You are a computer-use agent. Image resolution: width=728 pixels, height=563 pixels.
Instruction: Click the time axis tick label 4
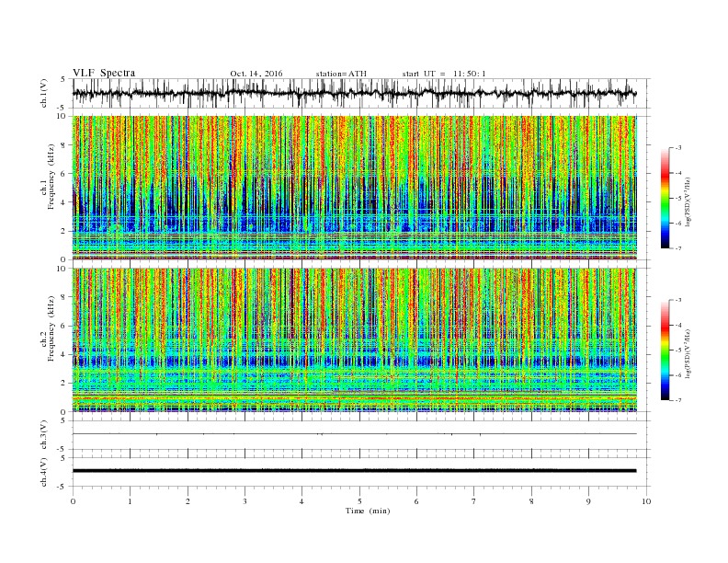[x=301, y=501]
